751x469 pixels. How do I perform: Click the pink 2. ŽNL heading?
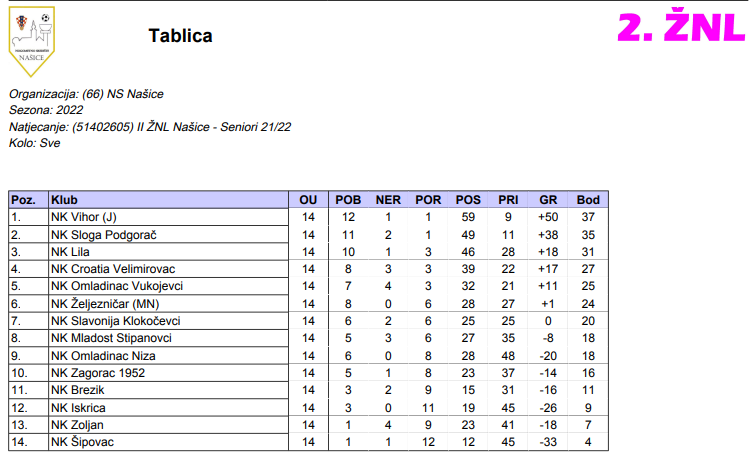point(680,29)
